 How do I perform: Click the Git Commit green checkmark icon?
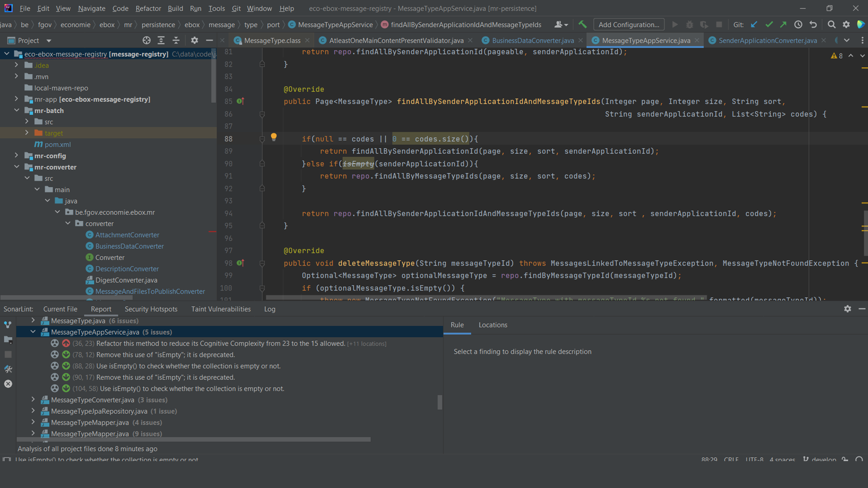coord(769,25)
